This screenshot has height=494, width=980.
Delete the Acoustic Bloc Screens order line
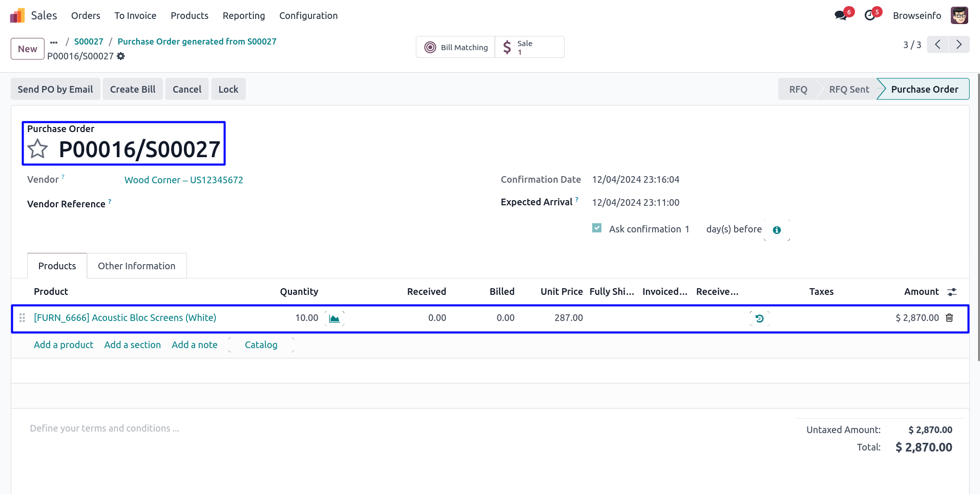pos(949,318)
